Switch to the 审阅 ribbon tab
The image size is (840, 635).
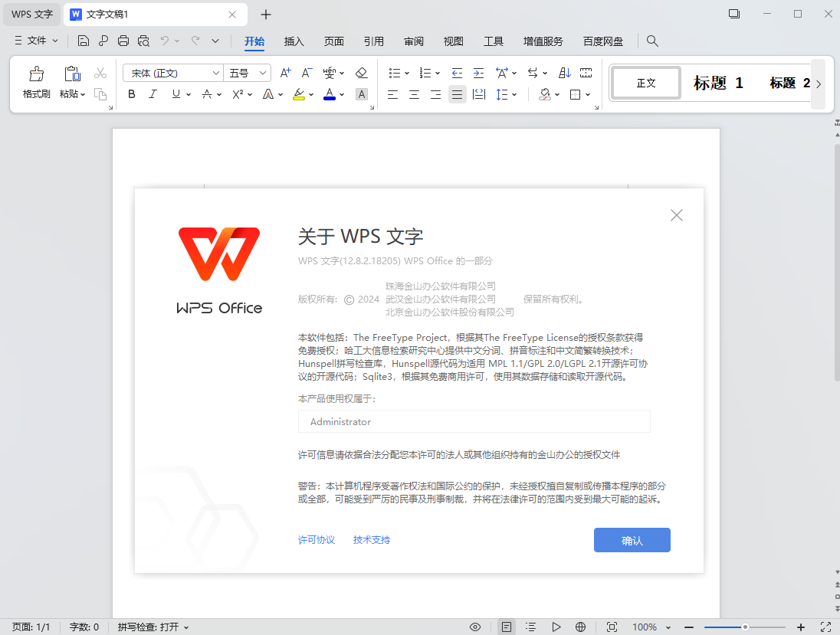click(414, 41)
